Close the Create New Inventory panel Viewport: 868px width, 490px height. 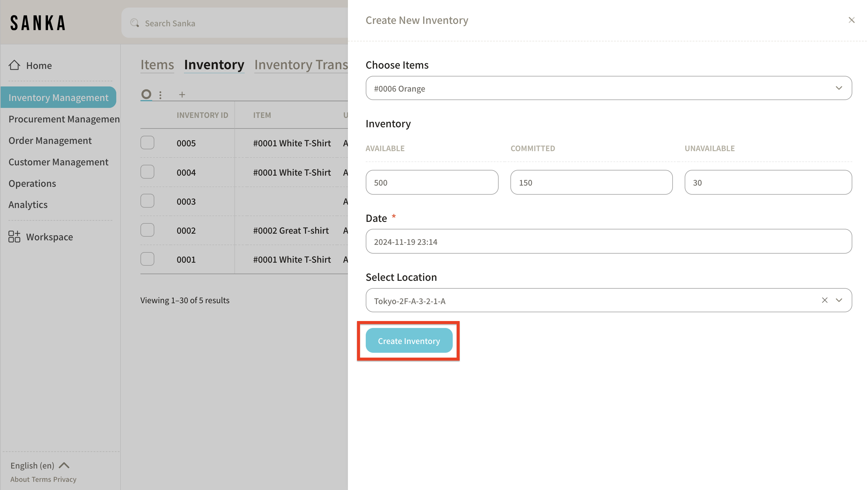[851, 20]
